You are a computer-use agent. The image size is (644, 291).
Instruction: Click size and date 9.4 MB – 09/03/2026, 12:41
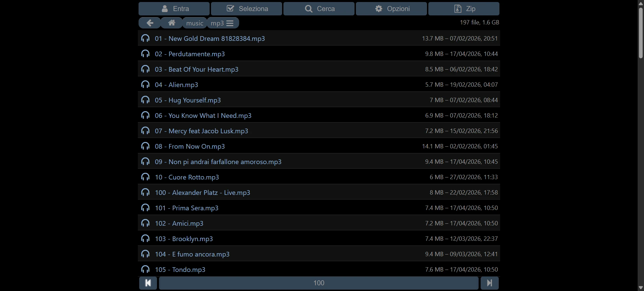pos(462,254)
